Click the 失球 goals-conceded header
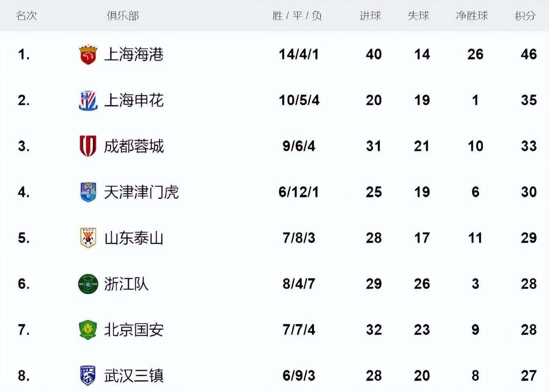The height and width of the screenshot is (392, 549). pyautogui.click(x=418, y=16)
